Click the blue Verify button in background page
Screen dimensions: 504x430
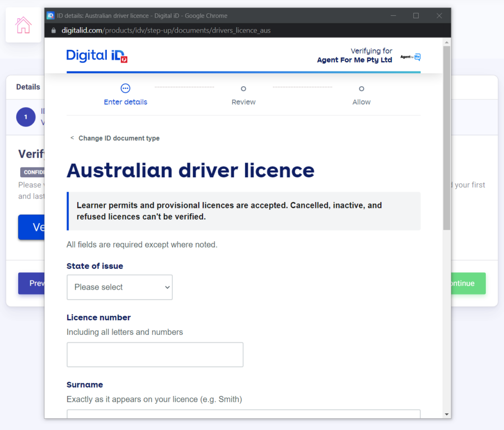point(31,227)
